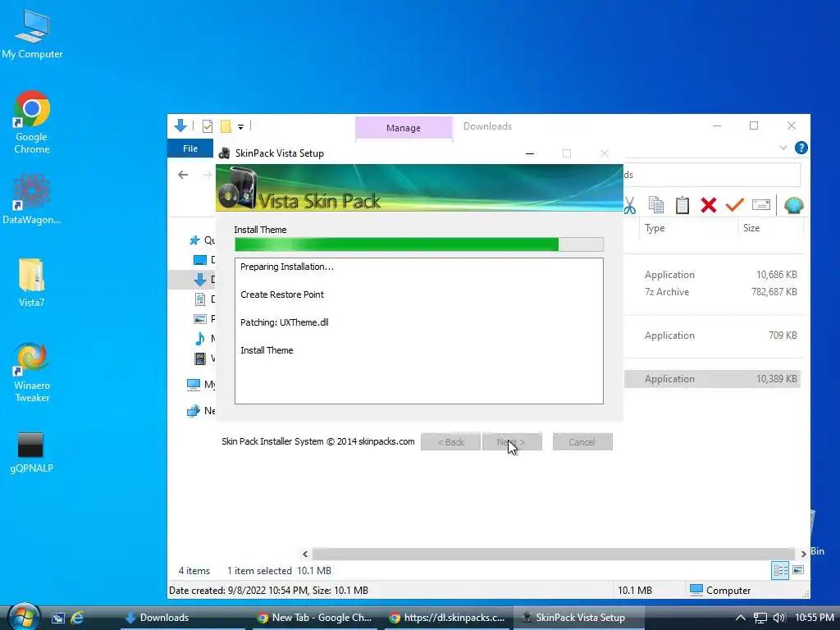The height and width of the screenshot is (630, 840).
Task: Click Cancel in SkinPack Vista Setup
Action: point(582,442)
